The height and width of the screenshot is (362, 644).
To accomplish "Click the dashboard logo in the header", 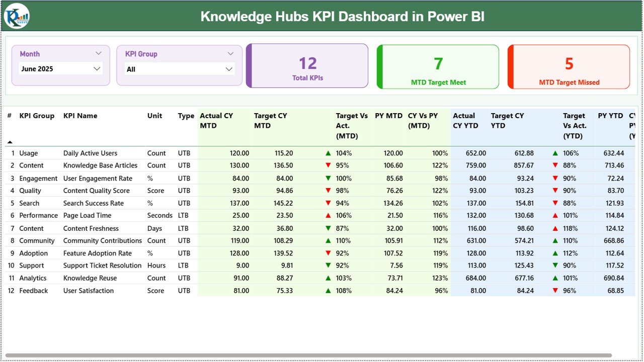I will (17, 16).
